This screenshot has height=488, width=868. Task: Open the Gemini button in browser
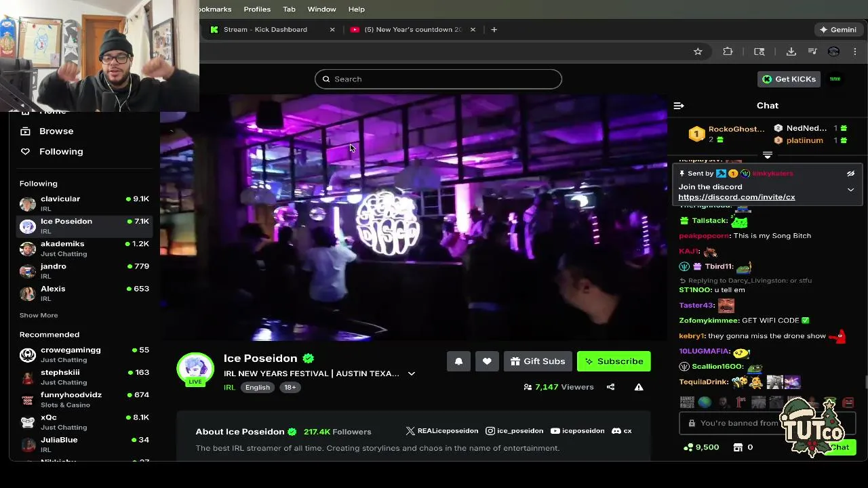pos(838,30)
